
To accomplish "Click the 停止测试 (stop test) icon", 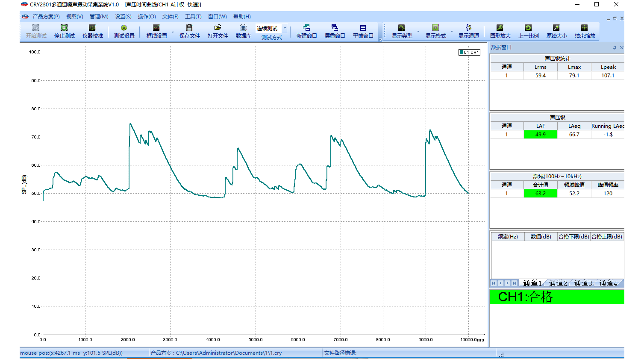I will point(64,28).
